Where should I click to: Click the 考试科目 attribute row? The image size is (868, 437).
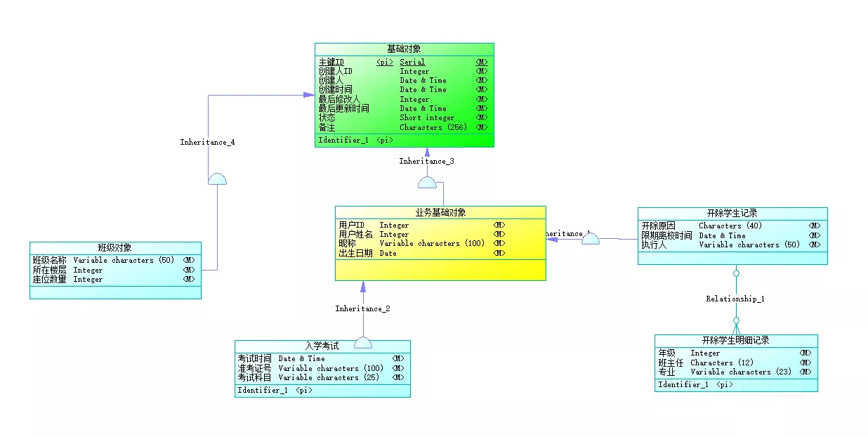point(321,377)
